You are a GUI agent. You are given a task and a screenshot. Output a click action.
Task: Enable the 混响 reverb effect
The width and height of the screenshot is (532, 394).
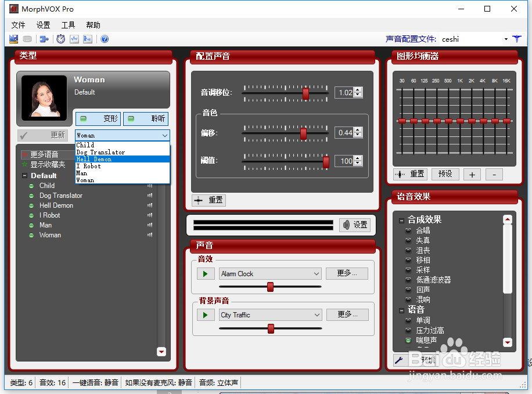[x=408, y=299]
